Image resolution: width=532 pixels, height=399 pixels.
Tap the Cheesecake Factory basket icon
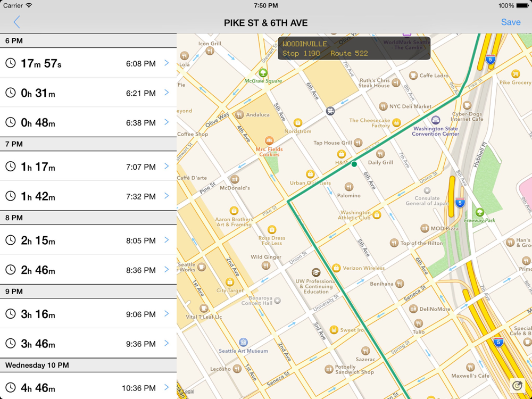point(396,122)
